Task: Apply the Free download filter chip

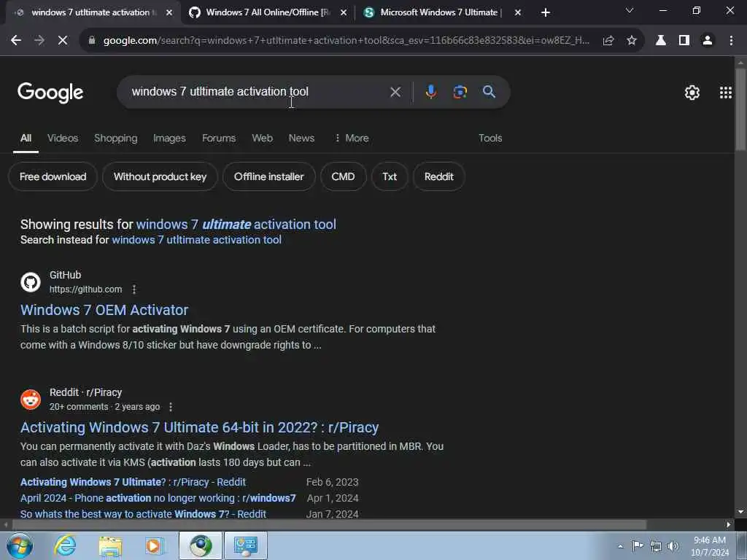Action: click(53, 176)
